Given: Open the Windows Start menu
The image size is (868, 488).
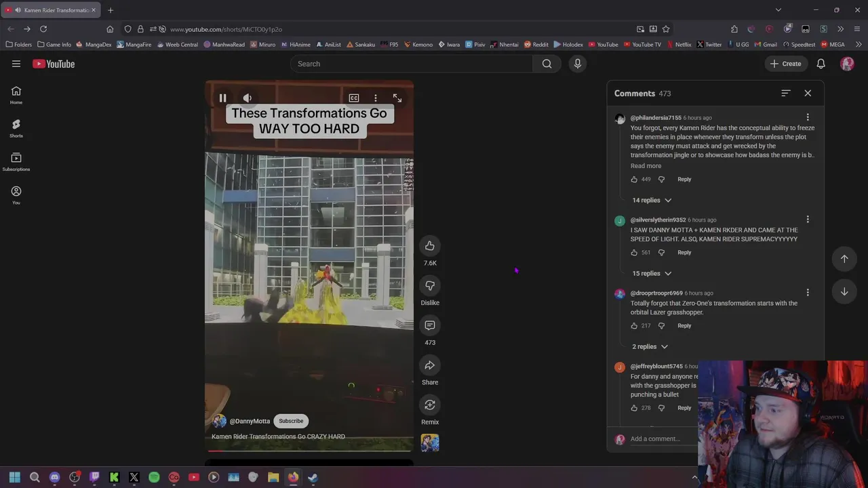Looking at the screenshot, I should pos(15,477).
